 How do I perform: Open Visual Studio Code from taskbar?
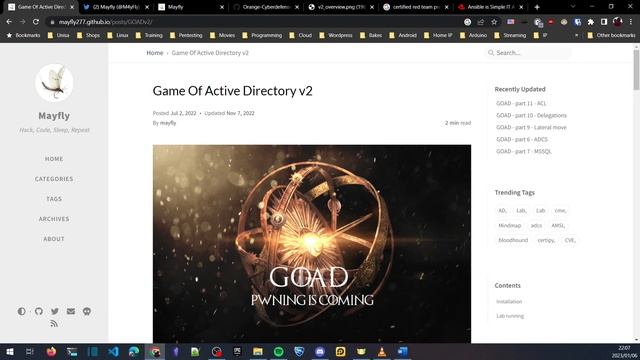click(x=113, y=351)
